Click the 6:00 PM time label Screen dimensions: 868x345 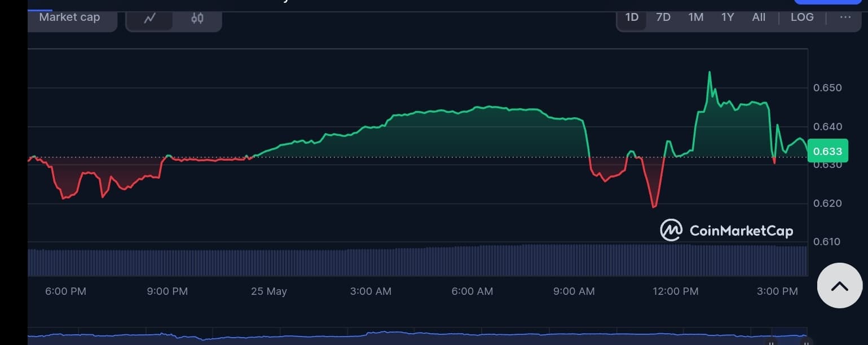pyautogui.click(x=66, y=291)
